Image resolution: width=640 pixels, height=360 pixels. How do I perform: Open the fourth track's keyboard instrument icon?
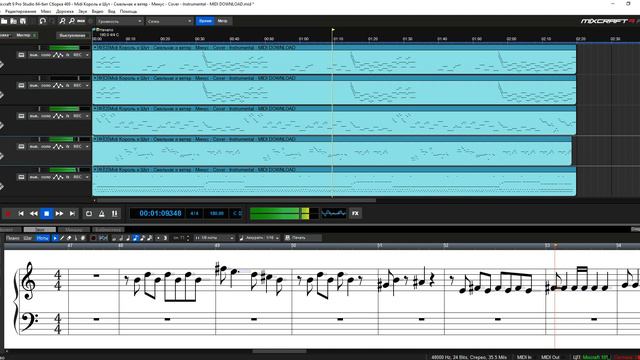point(21,147)
